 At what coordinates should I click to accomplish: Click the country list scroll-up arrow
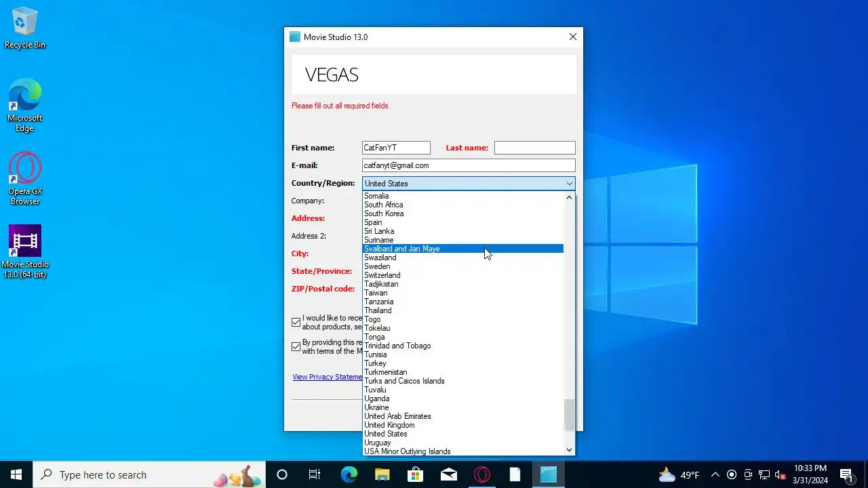[x=569, y=197]
